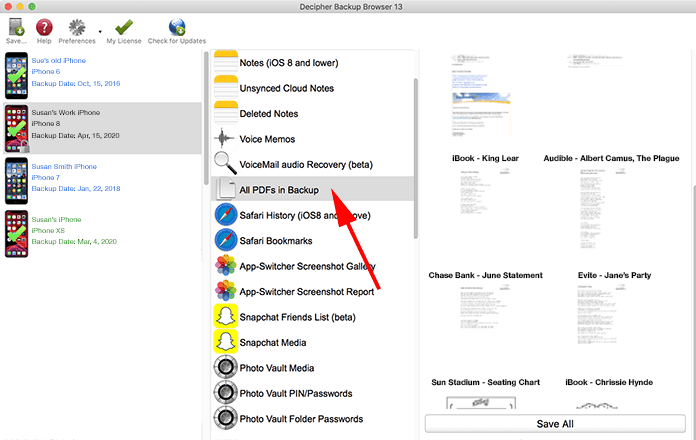The image size is (696, 440).
Task: Click the Snapchat Media ghost icon
Action: click(x=225, y=342)
